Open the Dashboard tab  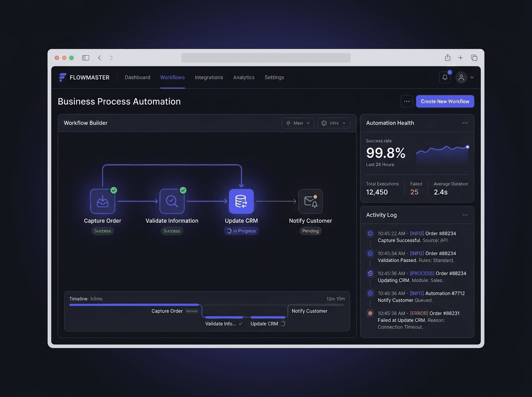point(137,78)
